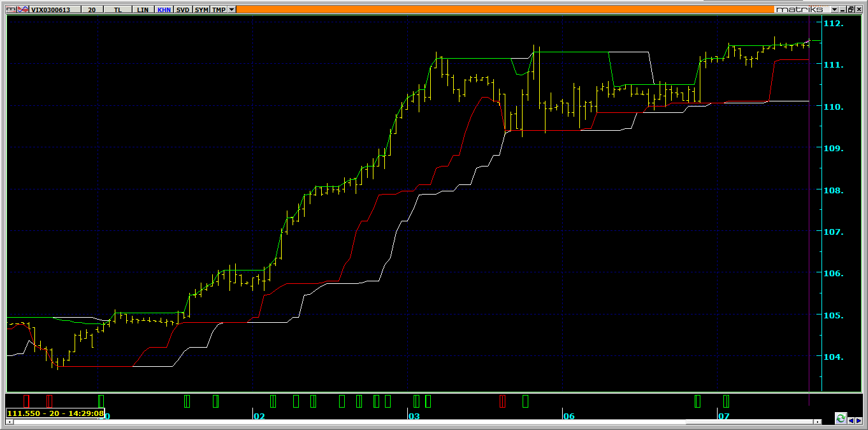Toggle the KHN button
This screenshot has width=868, height=430.
click(x=164, y=10)
